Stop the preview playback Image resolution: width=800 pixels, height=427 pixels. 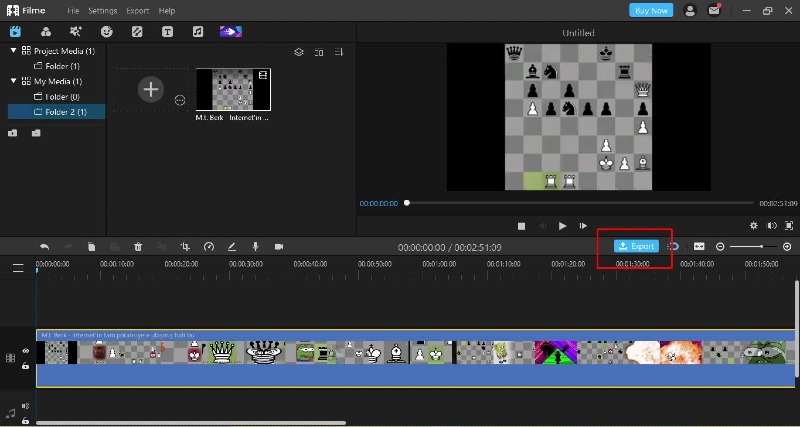521,225
